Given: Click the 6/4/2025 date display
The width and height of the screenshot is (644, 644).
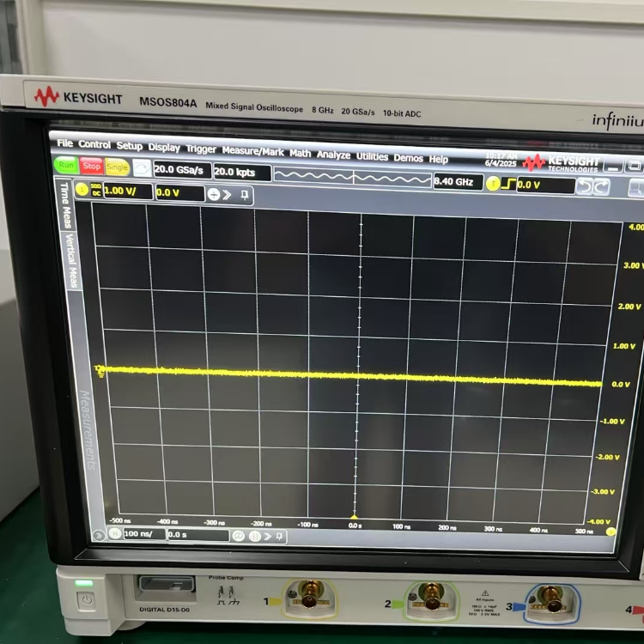Looking at the screenshot, I should point(501,163).
